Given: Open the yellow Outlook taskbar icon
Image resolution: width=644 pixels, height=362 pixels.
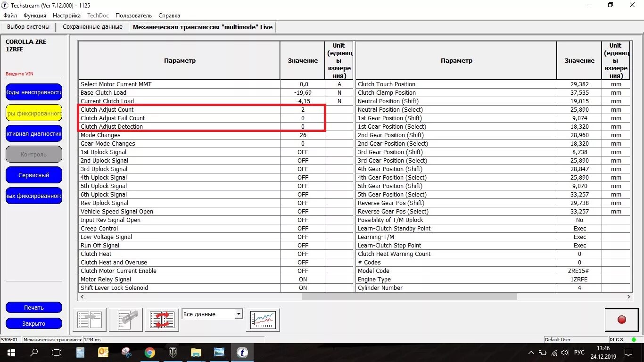Looking at the screenshot, I should point(103,353).
